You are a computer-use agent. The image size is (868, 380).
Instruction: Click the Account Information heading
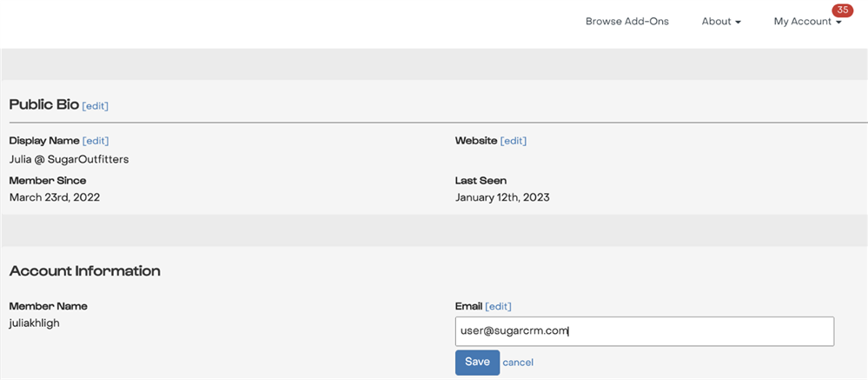tap(84, 271)
